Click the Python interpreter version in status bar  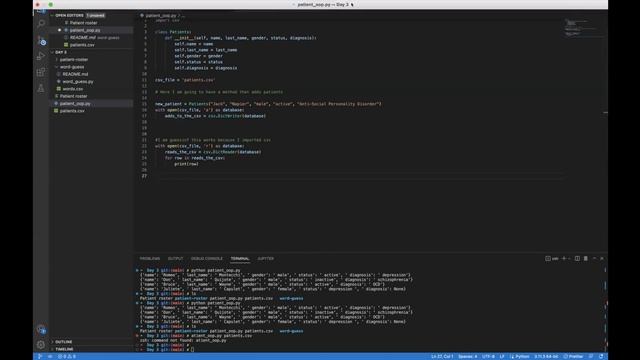click(x=546, y=356)
